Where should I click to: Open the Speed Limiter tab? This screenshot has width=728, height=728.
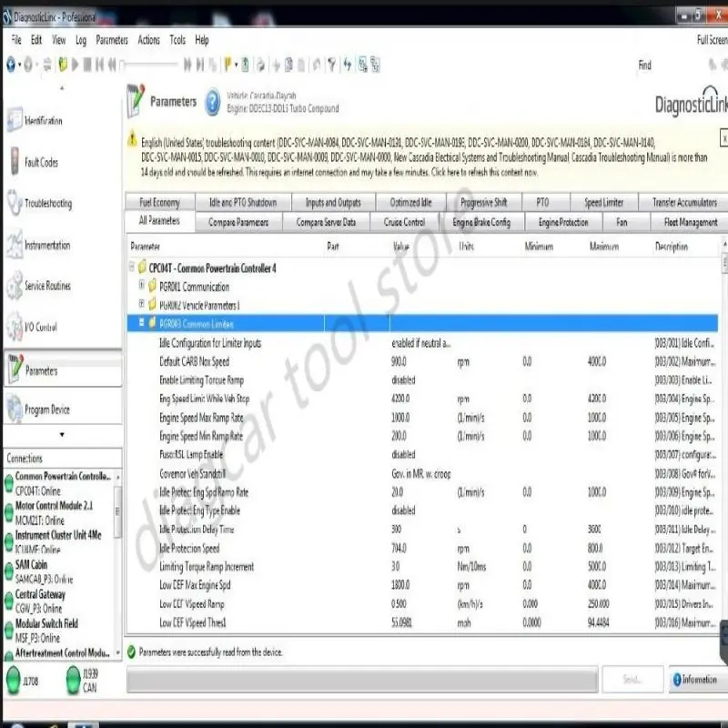click(x=603, y=202)
